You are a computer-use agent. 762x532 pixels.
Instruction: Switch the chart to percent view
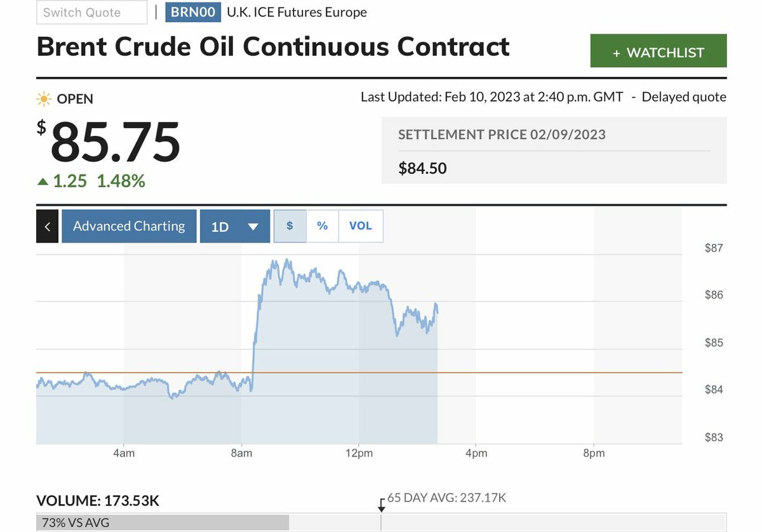point(323,226)
